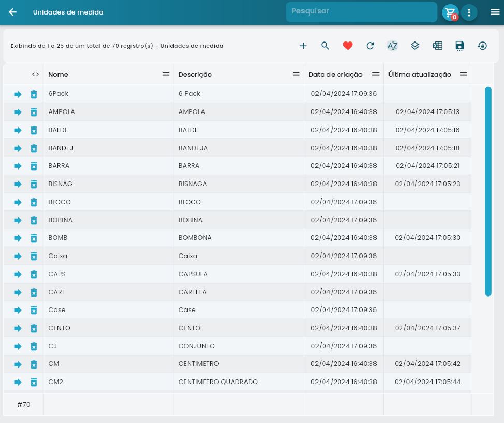Screen dimensions: 504x423
Task: Click the red heart favorites icon
Action: [x=348, y=46]
